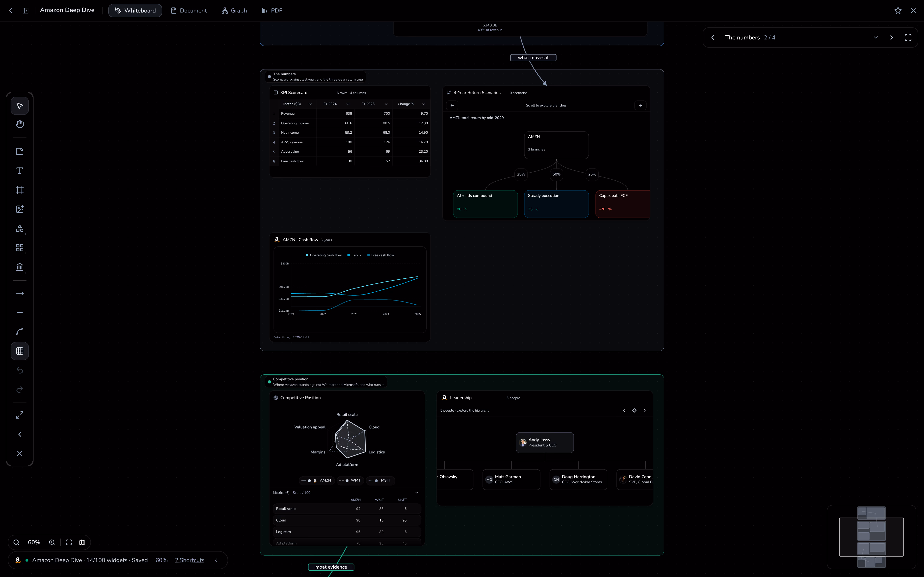Toggle WMT series in radar legend

click(350, 480)
